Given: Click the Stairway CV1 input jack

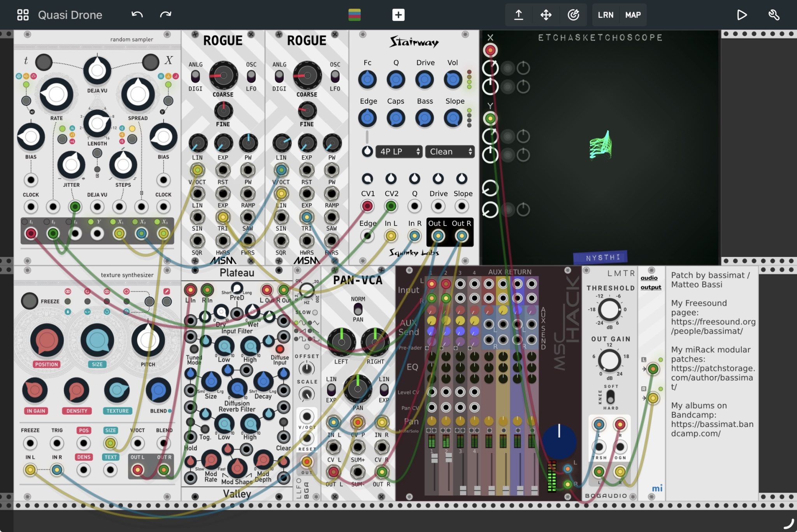Looking at the screenshot, I should [x=367, y=206].
